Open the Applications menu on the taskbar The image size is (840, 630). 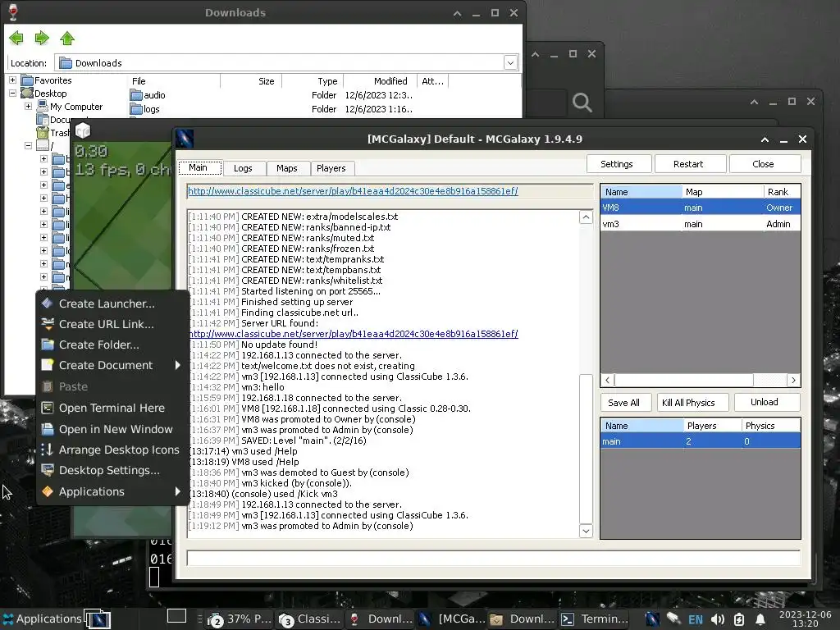tap(42, 619)
